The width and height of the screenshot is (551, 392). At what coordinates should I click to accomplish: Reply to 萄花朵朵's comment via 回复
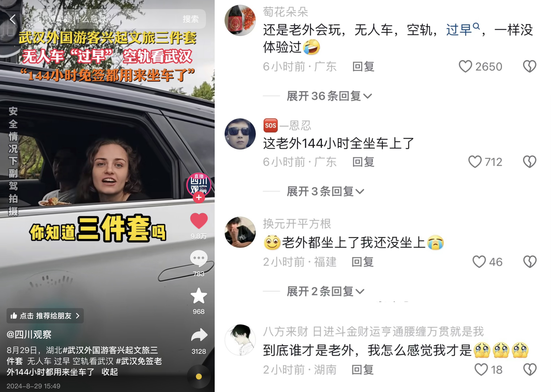[363, 66]
